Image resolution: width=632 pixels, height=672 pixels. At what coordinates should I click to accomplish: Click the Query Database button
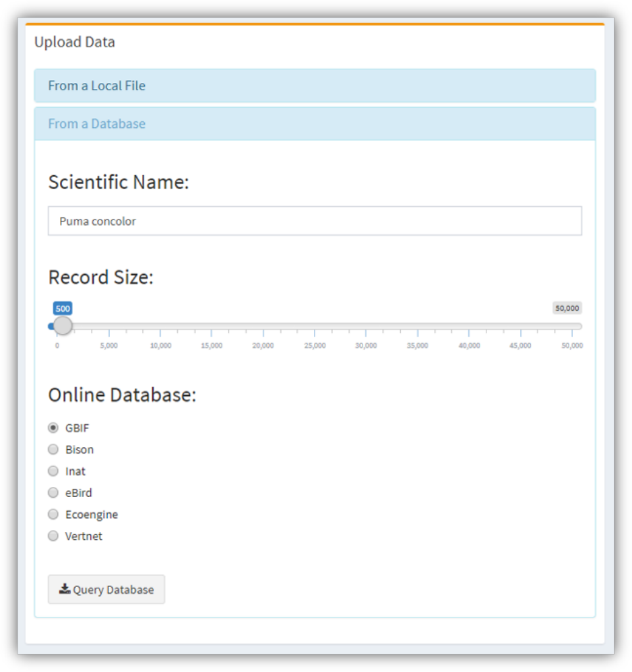[x=106, y=589]
